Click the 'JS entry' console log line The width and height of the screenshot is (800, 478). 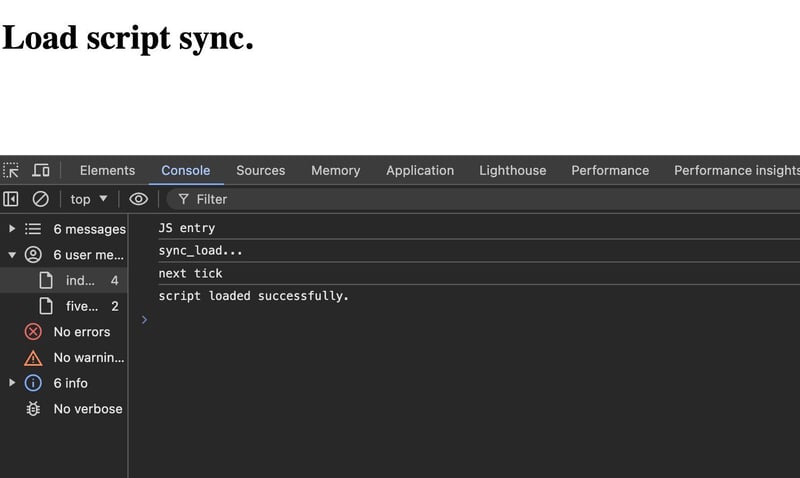click(x=187, y=228)
